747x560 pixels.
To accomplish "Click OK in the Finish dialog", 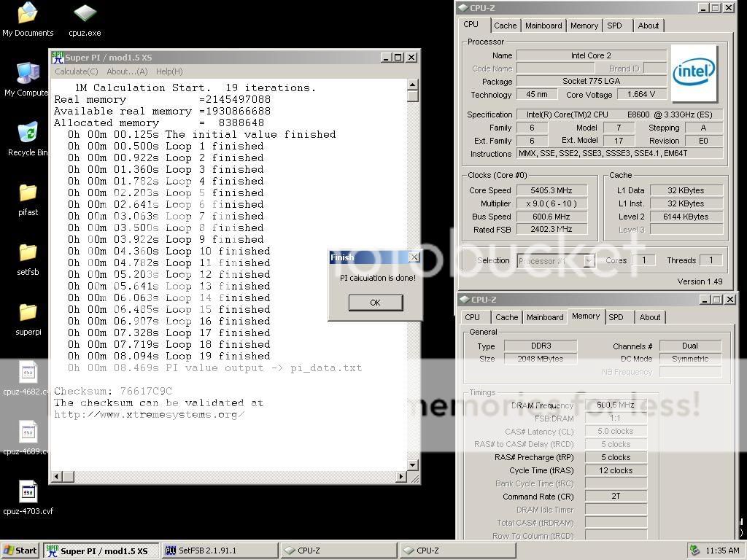I will click(376, 303).
